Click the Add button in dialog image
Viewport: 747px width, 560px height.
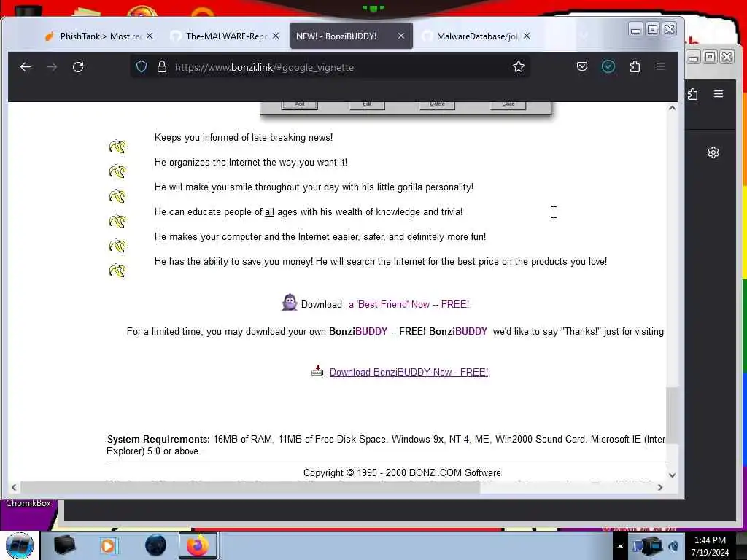coord(299,104)
